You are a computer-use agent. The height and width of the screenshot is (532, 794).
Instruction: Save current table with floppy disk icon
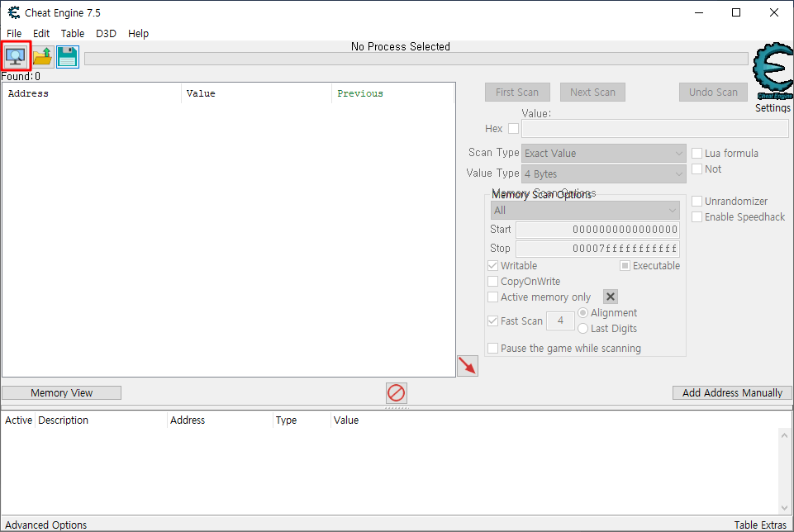[x=68, y=57]
